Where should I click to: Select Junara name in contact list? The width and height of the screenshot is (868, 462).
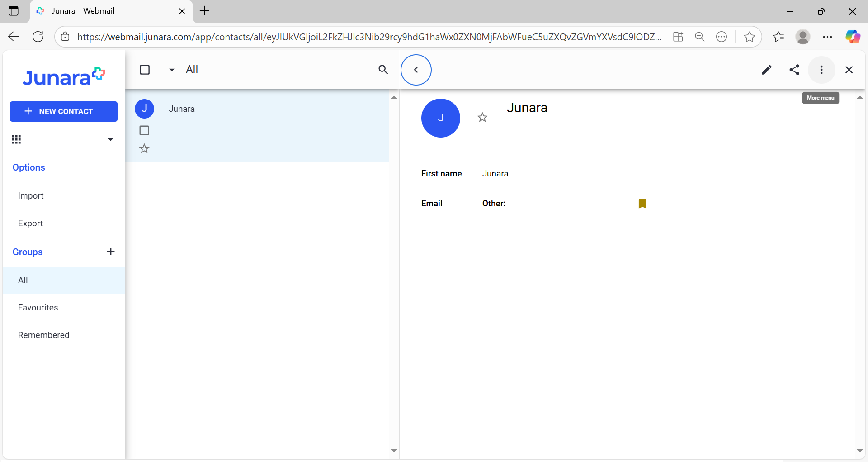point(182,109)
